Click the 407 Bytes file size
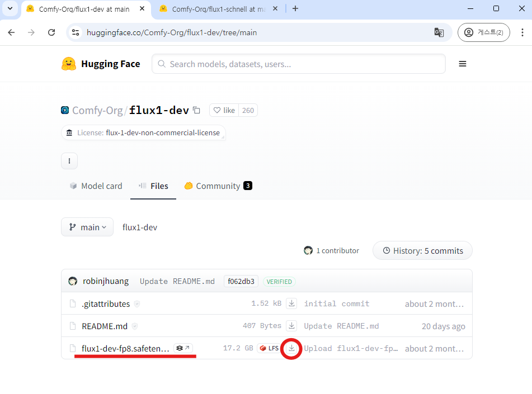Viewport: 532px width, 394px height. click(262, 326)
